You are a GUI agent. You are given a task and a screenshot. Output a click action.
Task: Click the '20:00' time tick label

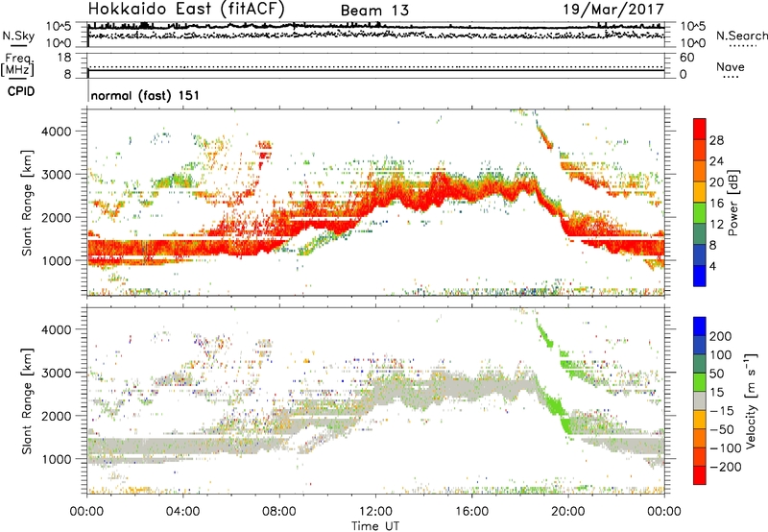click(x=567, y=512)
